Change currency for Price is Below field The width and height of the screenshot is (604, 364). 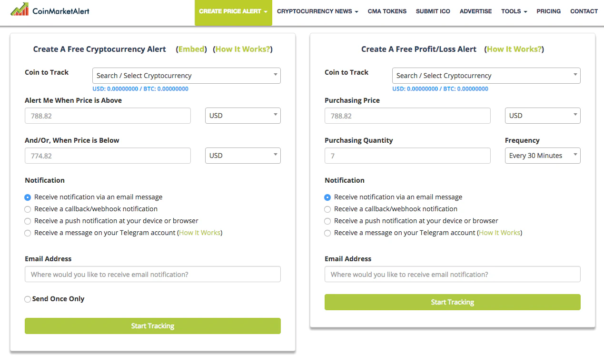243,156
